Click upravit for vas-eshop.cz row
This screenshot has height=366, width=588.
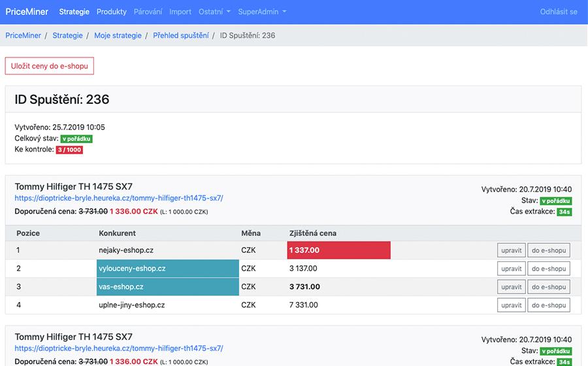point(512,287)
